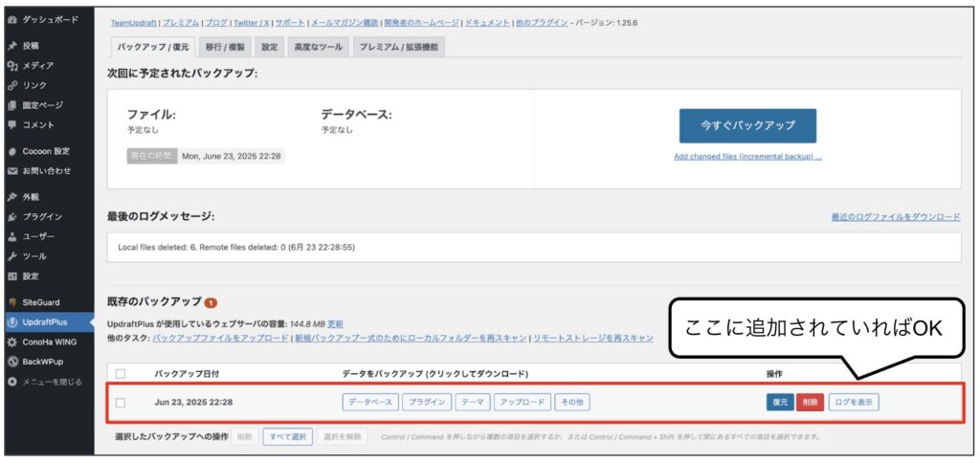This screenshot has width=980, height=463.
Task: Open the 他のプラグイン link
Action: [542, 23]
